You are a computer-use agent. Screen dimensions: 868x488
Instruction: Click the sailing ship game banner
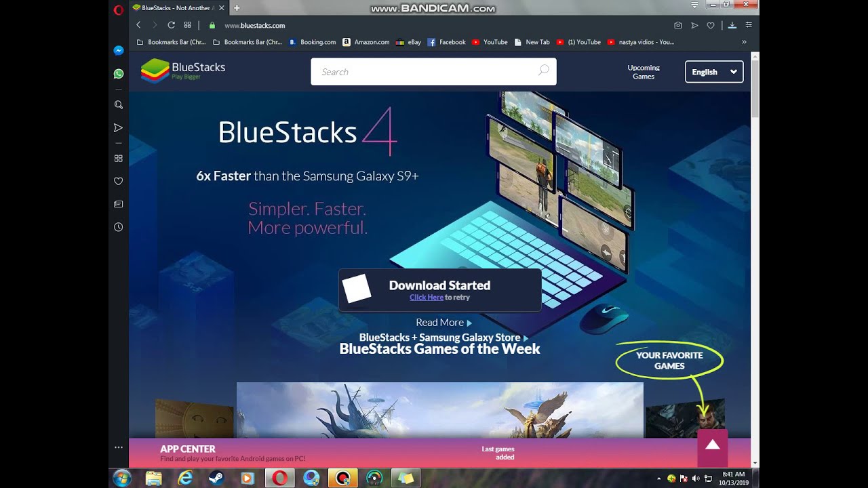point(440,409)
